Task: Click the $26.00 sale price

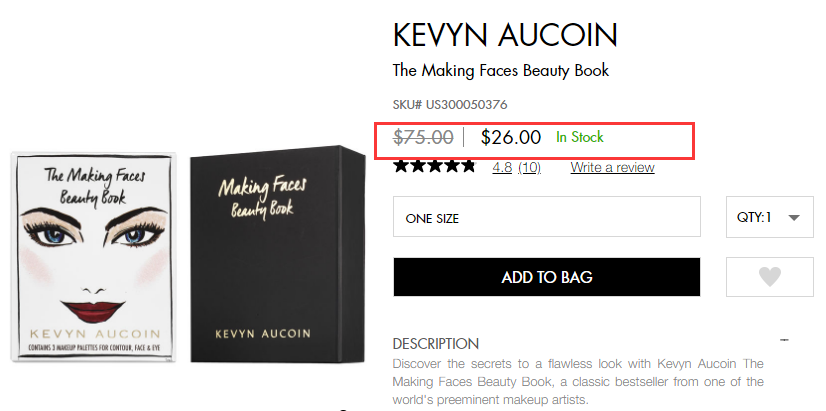Action: click(510, 138)
